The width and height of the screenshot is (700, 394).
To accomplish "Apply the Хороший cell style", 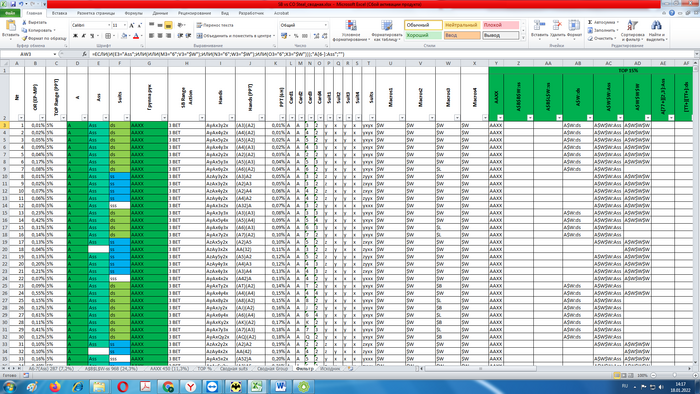I will pos(423,35).
